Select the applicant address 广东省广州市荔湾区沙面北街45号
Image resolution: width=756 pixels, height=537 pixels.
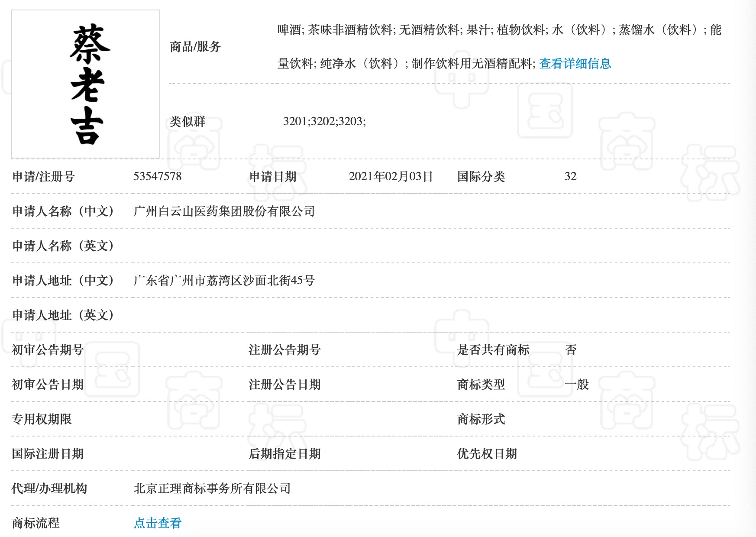point(224,281)
